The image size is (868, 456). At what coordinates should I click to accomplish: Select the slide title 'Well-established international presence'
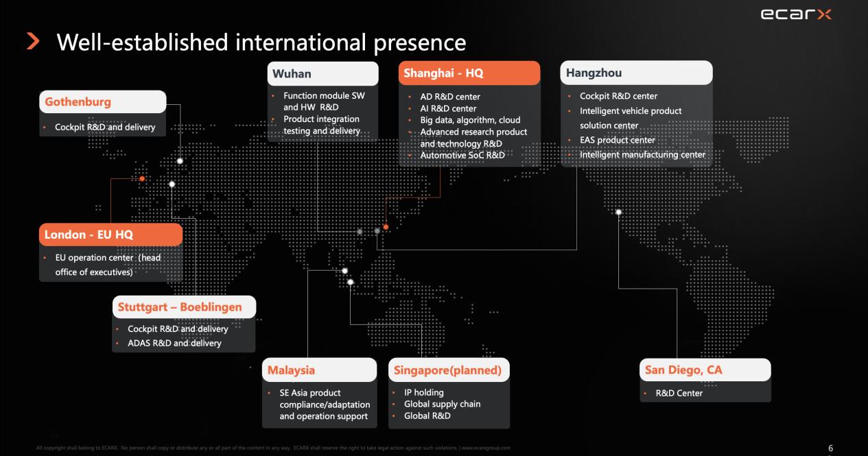point(261,43)
